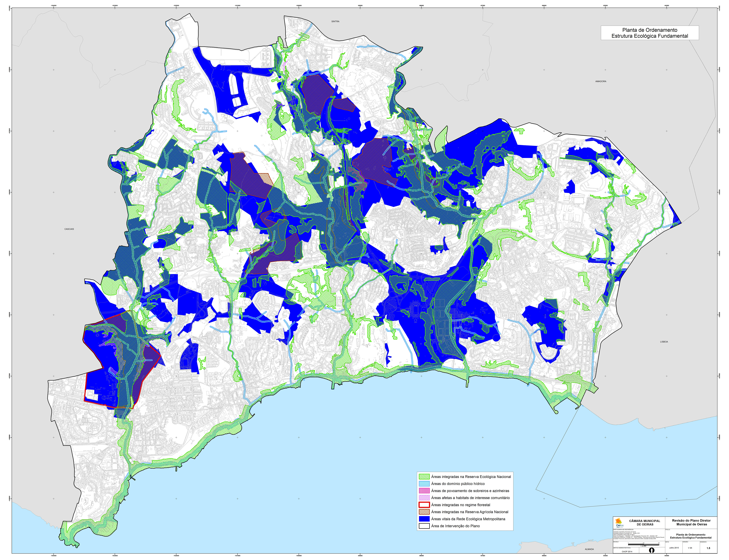Click the title block's 'Planta de Ordenamento' text

(x=691, y=535)
